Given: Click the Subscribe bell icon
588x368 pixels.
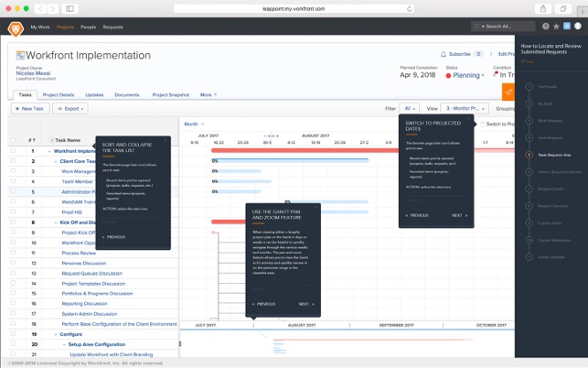Looking at the screenshot, I should click(444, 54).
